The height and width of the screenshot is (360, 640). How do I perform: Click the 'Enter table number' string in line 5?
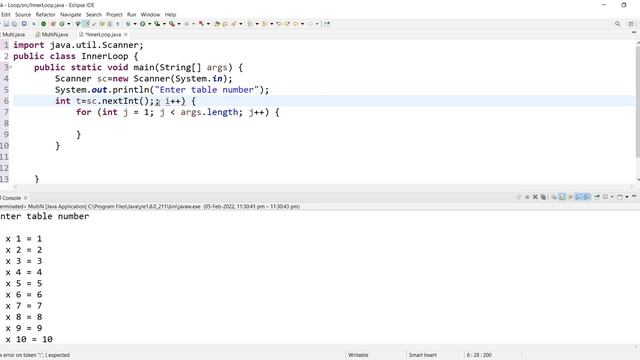coord(207,90)
